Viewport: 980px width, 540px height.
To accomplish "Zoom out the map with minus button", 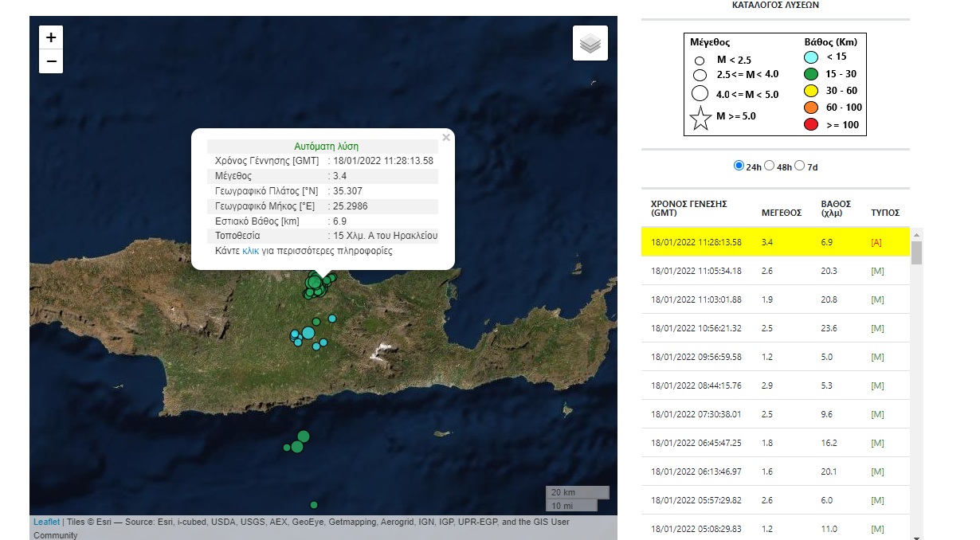I will (x=51, y=61).
